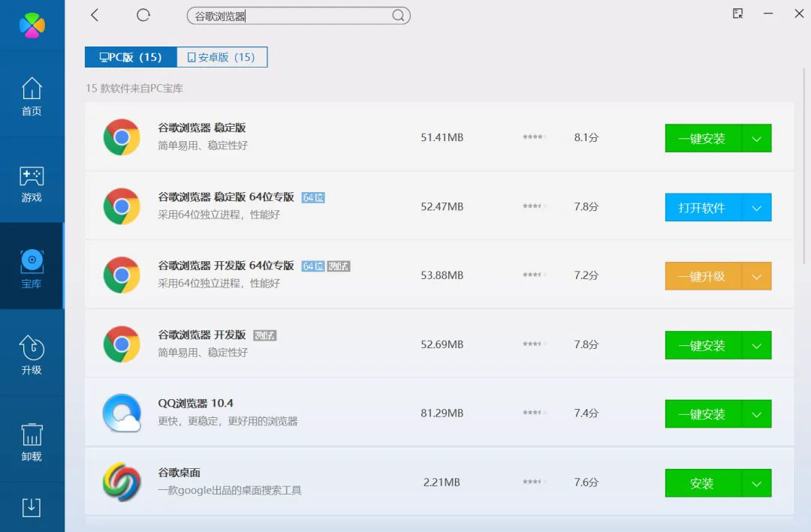Image resolution: width=811 pixels, height=532 pixels.
Task: Open the 升级 upgrade section
Action: 32,355
